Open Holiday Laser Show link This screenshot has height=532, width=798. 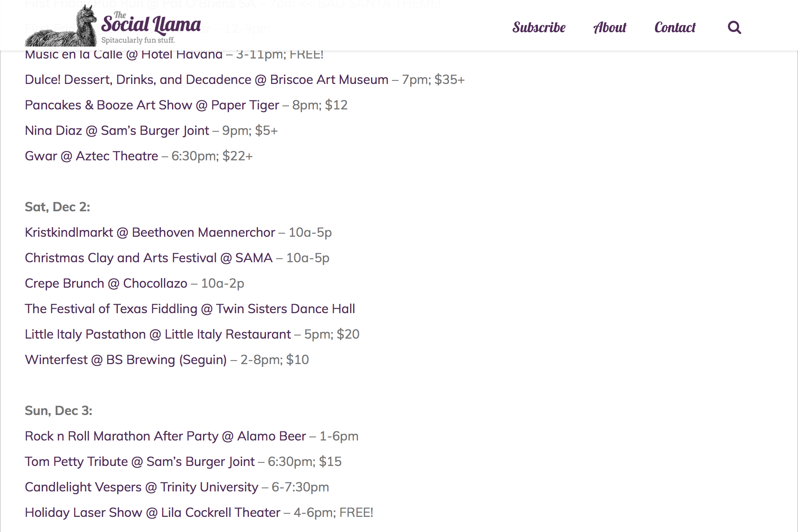click(x=153, y=513)
